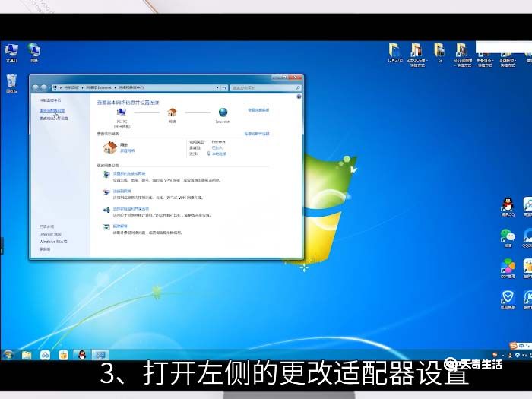This screenshot has width=532, height=399.
Task: Click the 设置新的连接或网络 link
Action: click(129, 173)
